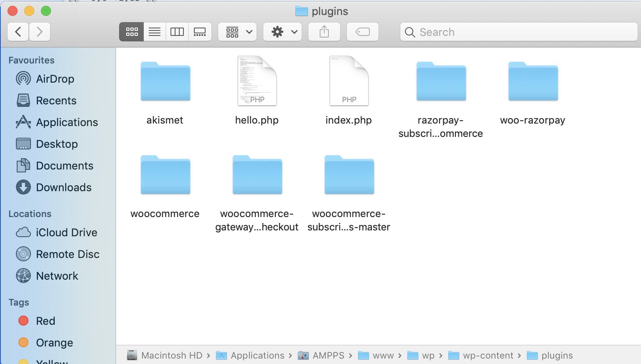Select the razorpay-subscri...ommerce folder icon
Screen dimensions: 641x364
pos(441,81)
